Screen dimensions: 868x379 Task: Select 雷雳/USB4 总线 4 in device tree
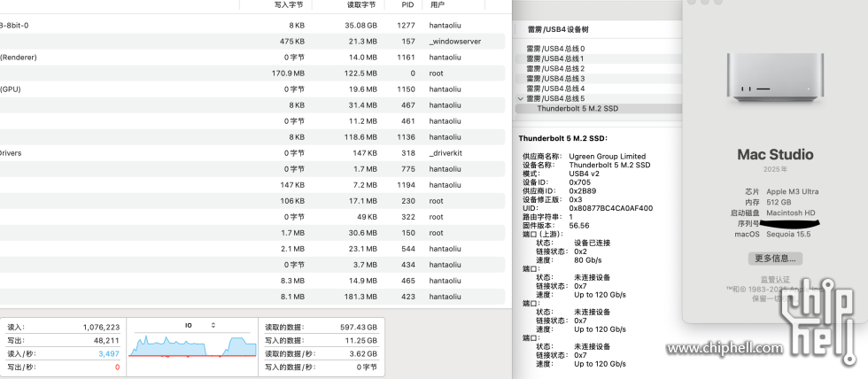pos(555,89)
